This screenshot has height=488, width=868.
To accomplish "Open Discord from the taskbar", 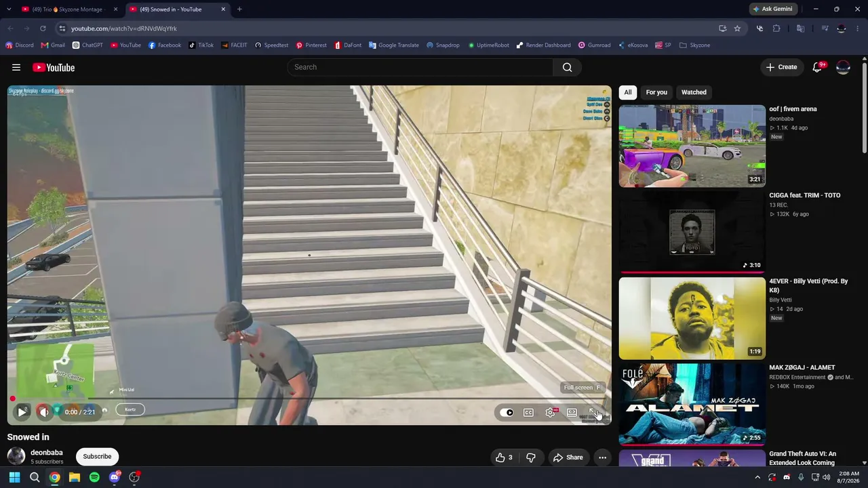I will tap(115, 477).
